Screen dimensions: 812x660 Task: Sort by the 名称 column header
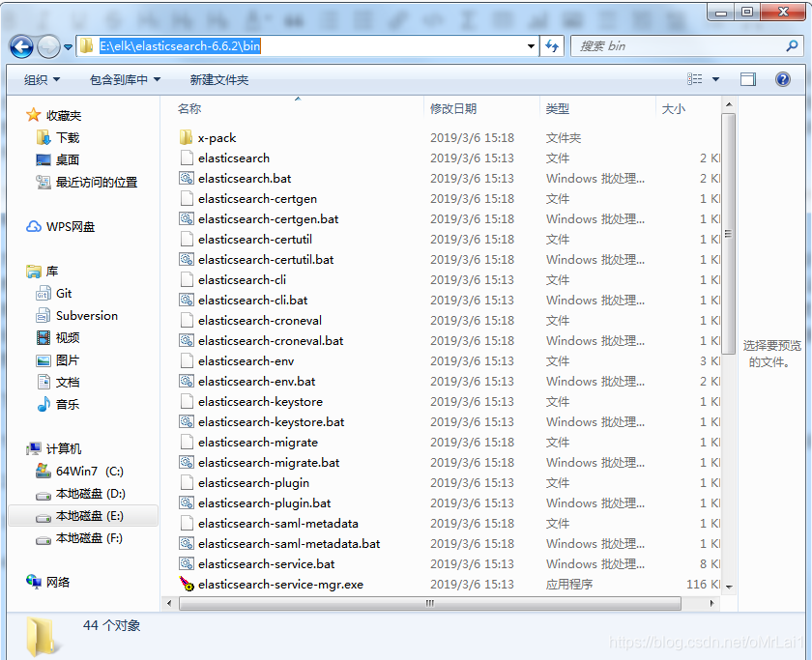[x=189, y=108]
